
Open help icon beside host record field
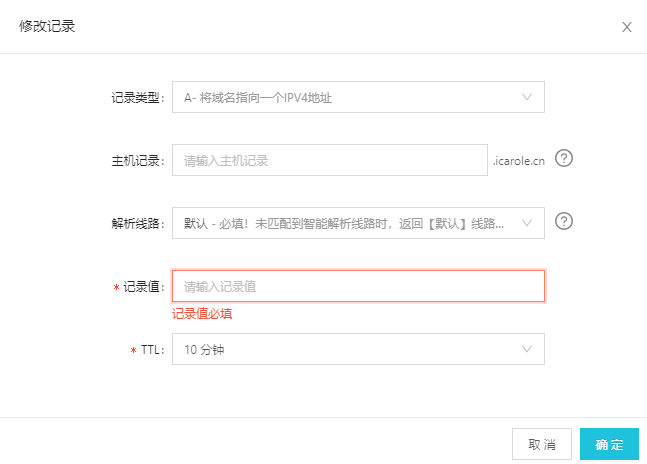pos(564,158)
